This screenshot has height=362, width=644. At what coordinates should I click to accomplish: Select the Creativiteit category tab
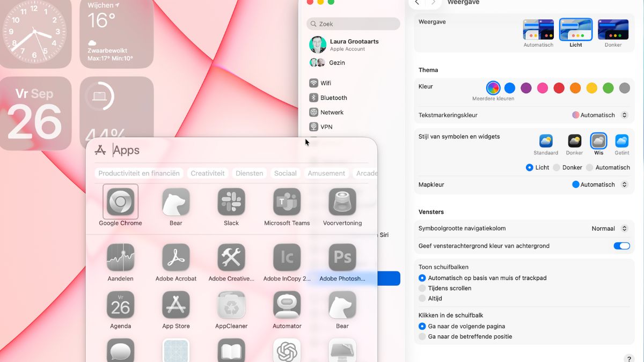pyautogui.click(x=208, y=173)
